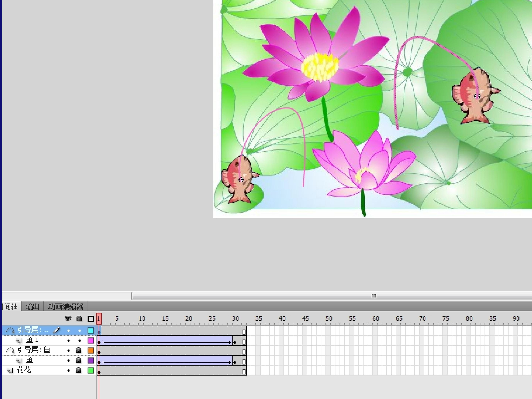Screen dimensions: 532x399
Task: Unlock the 鱼 layer via its padlock
Action: tap(78, 360)
